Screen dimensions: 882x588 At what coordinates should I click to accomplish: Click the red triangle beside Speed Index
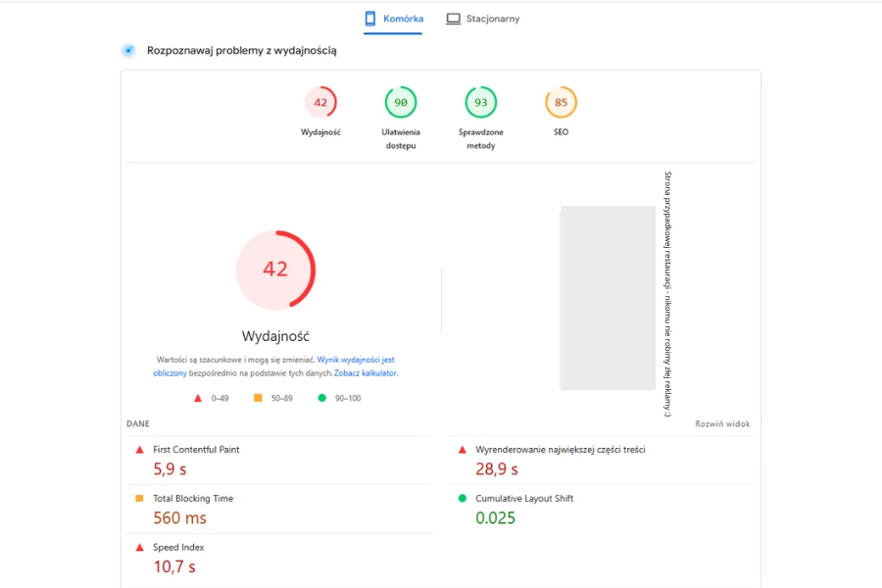[x=139, y=548]
